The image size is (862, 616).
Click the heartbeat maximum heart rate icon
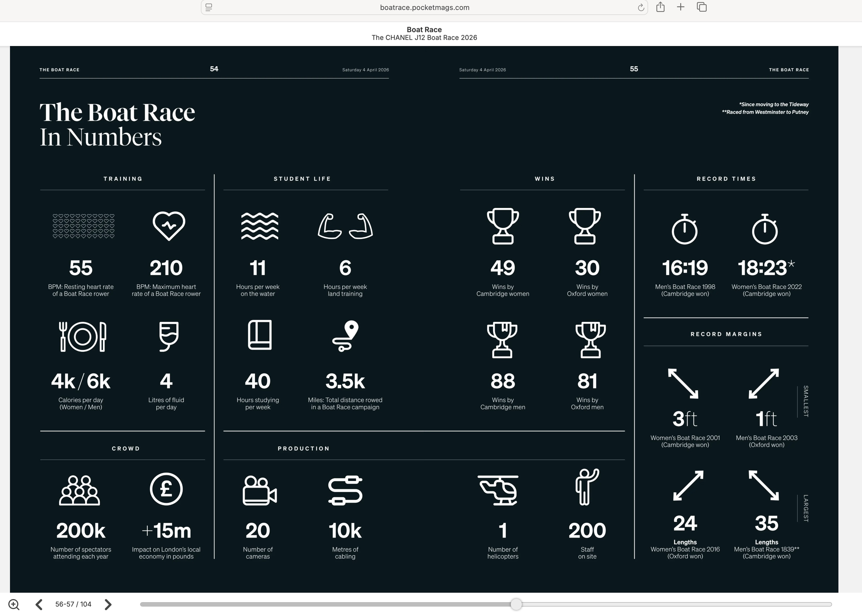tap(169, 226)
